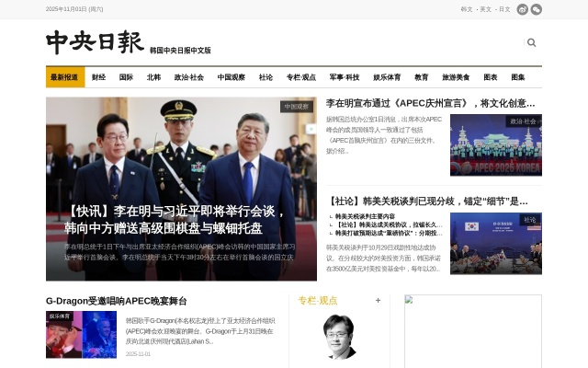588x368 pixels.
Task: Select the 最新报道 tab
Action: pyautogui.click(x=65, y=77)
